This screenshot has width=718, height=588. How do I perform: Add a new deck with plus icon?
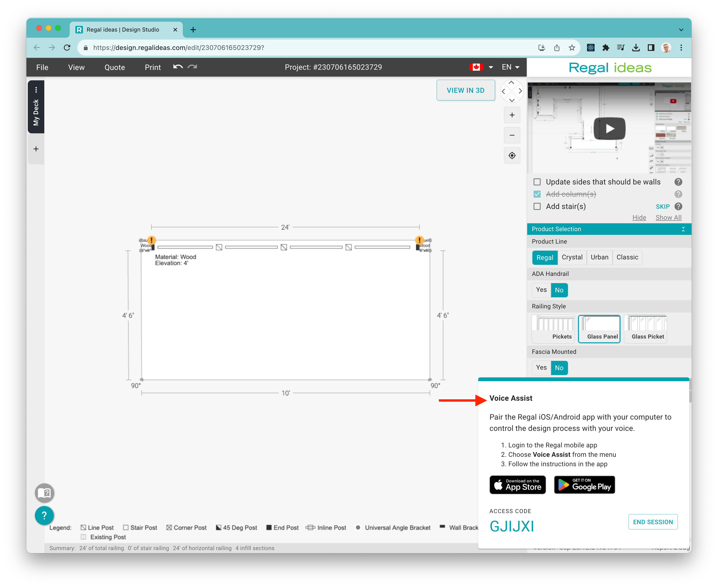[x=36, y=149]
